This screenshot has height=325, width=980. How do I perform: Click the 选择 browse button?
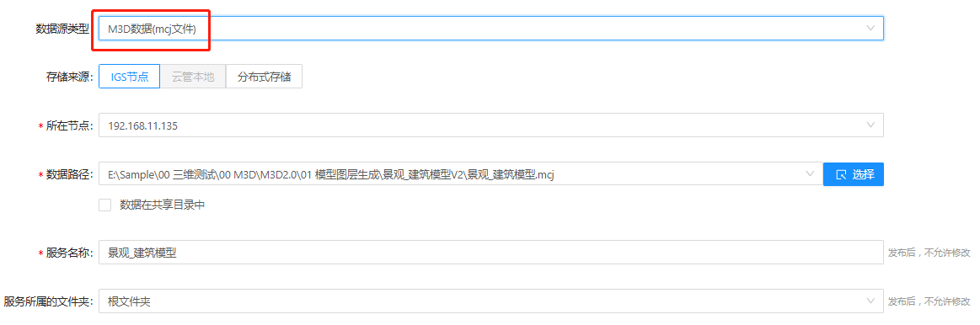853,173
